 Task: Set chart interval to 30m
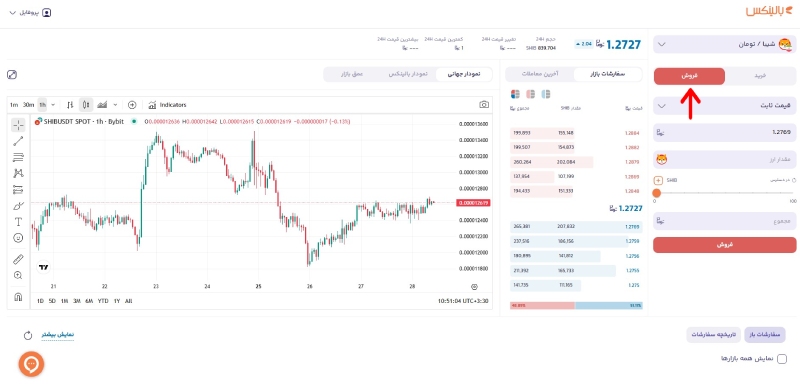[28, 105]
